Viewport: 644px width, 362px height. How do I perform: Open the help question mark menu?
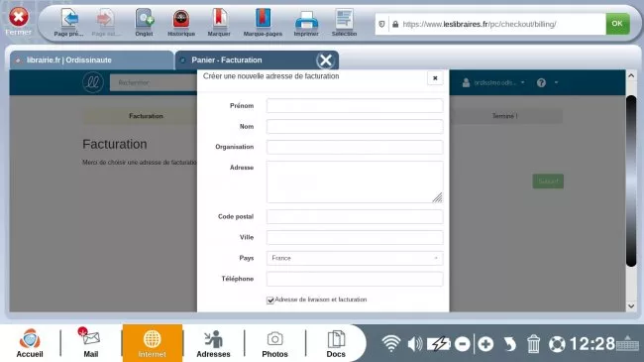[x=547, y=82]
